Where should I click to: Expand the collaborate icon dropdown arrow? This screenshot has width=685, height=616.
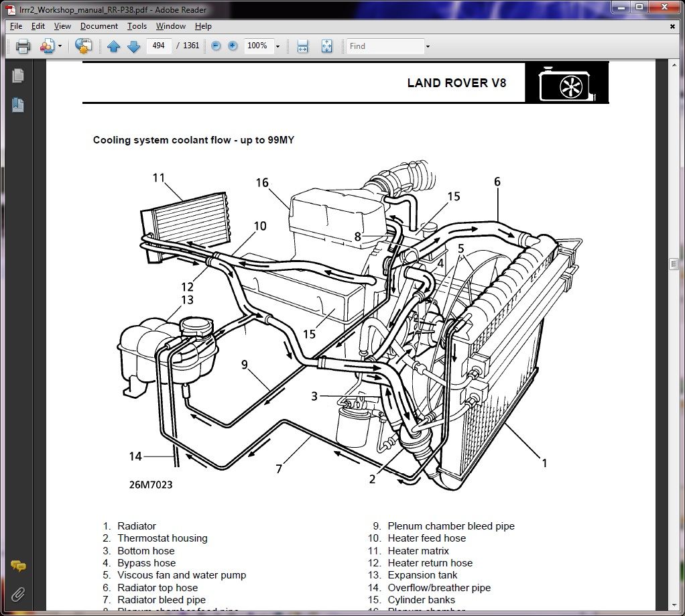[x=60, y=46]
